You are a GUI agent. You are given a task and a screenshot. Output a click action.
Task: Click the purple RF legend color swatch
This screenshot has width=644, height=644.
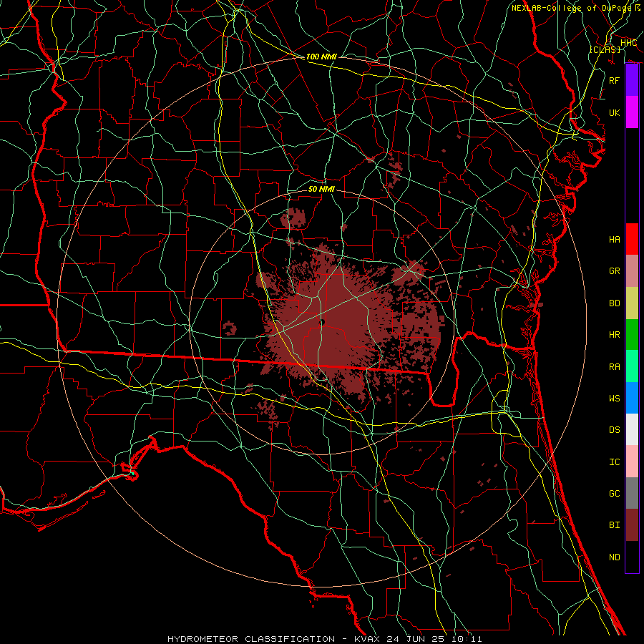point(632,80)
